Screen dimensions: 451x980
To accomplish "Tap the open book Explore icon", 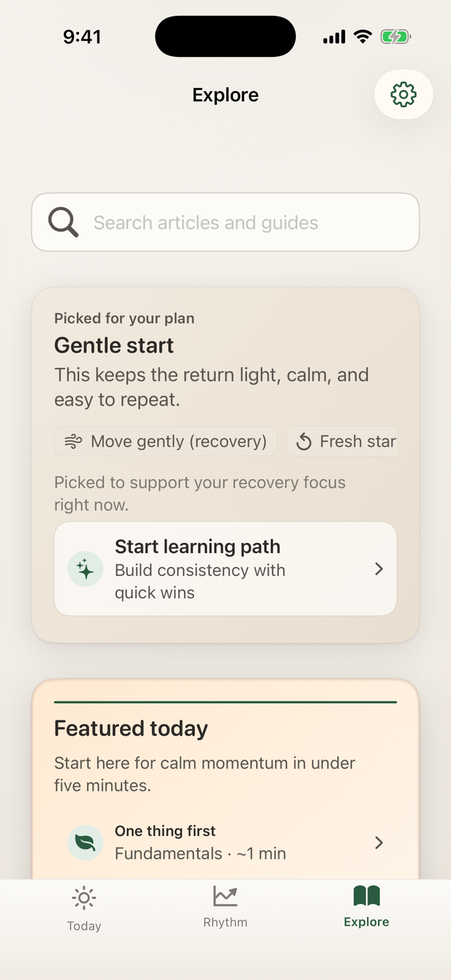I will 366,895.
